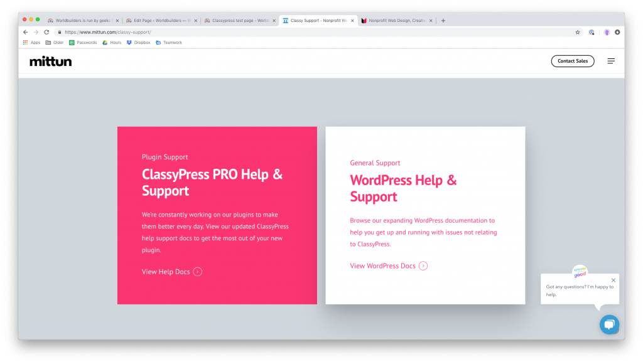Viewport: 643px width, 364px height.
Task: Follow the View WordPress Docs link
Action: click(x=382, y=265)
